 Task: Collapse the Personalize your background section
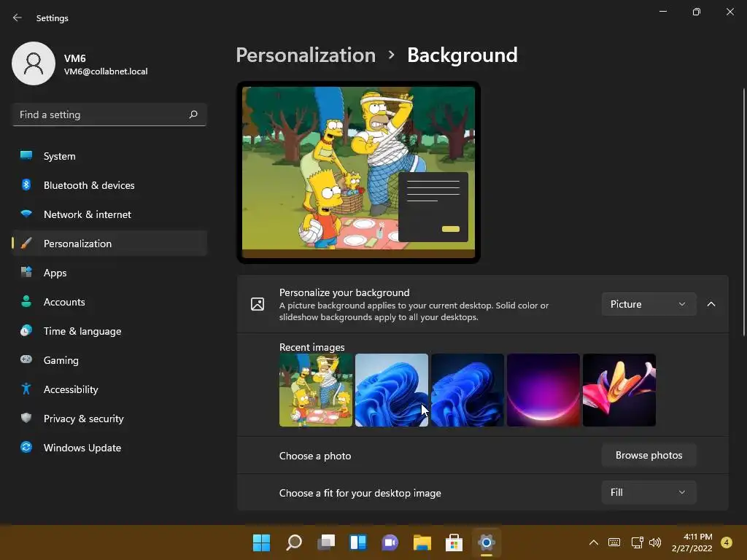711,304
